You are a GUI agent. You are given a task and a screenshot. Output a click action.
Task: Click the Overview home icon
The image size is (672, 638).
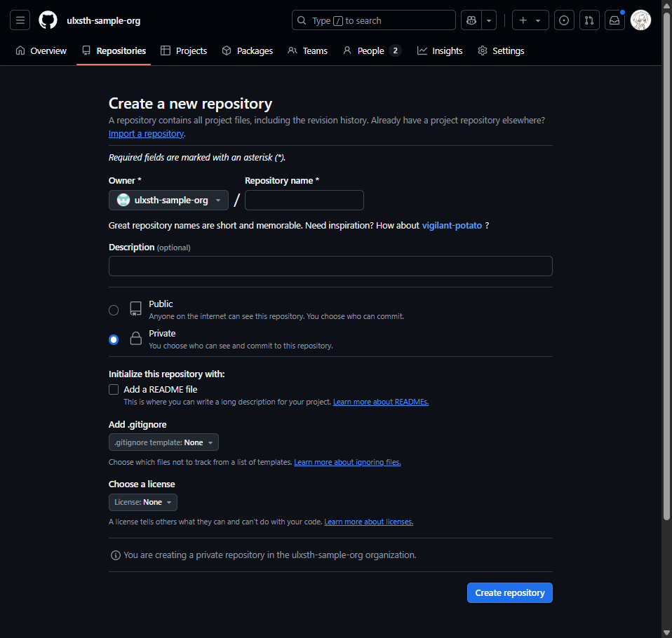(x=20, y=50)
